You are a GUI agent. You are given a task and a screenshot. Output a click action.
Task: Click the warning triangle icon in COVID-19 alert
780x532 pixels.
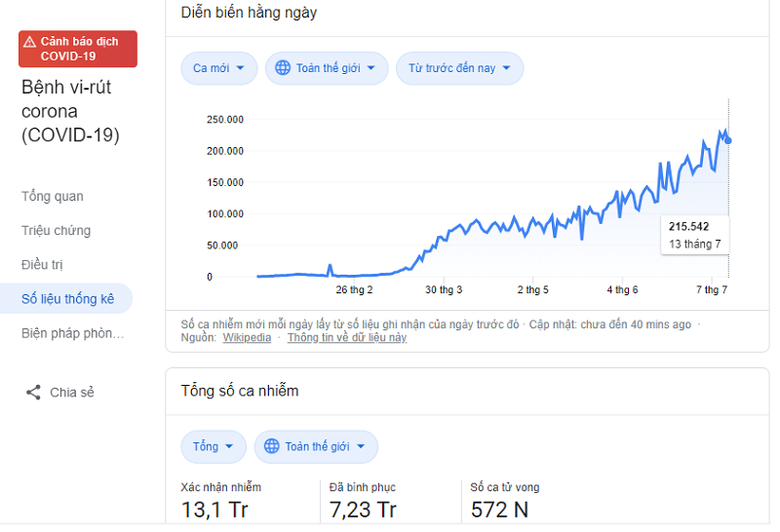pyautogui.click(x=30, y=42)
